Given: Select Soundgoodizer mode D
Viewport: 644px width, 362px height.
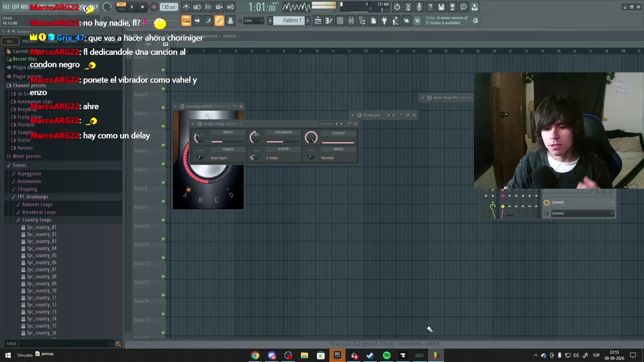Looking at the screenshot, I should [x=231, y=195].
